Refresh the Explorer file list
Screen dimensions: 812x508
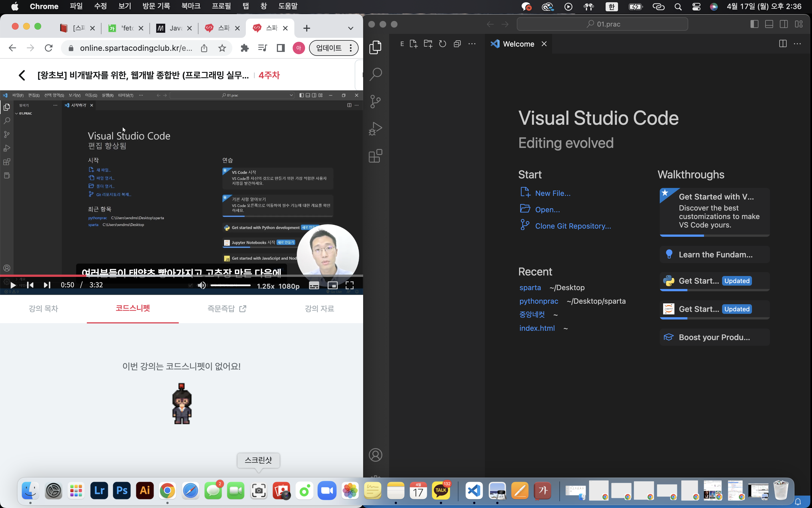443,44
